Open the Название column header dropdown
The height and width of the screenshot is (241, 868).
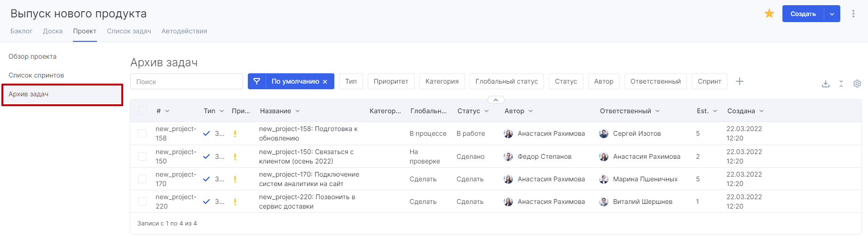tap(298, 111)
